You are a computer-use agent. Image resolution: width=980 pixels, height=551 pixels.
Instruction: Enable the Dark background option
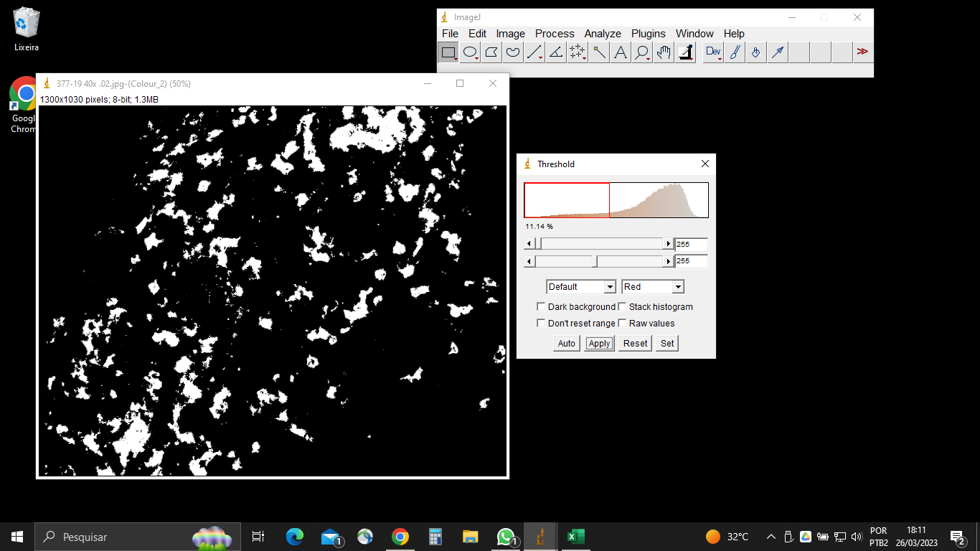[541, 306]
